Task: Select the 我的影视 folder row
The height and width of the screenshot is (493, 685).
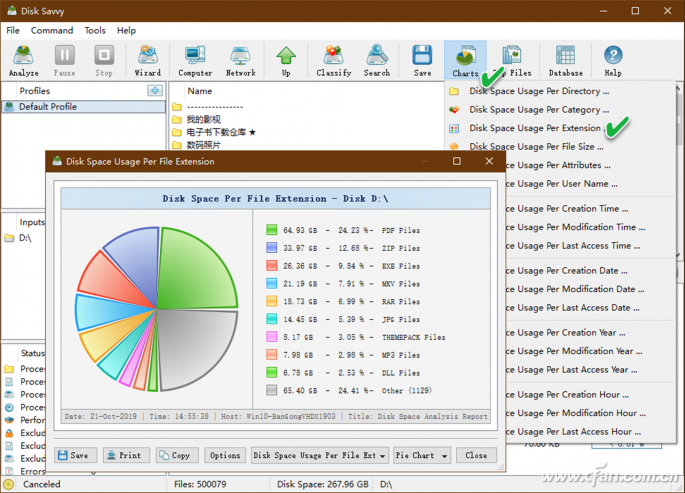Action: click(204, 120)
